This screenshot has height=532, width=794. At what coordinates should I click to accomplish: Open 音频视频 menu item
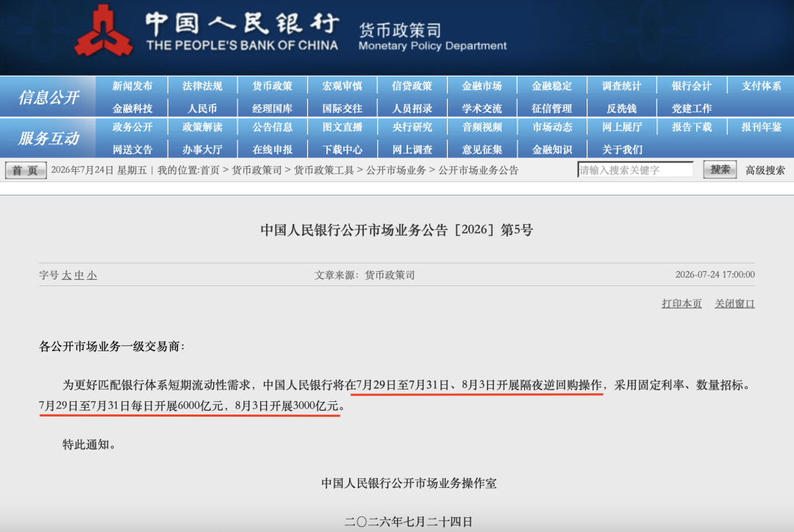click(x=482, y=127)
